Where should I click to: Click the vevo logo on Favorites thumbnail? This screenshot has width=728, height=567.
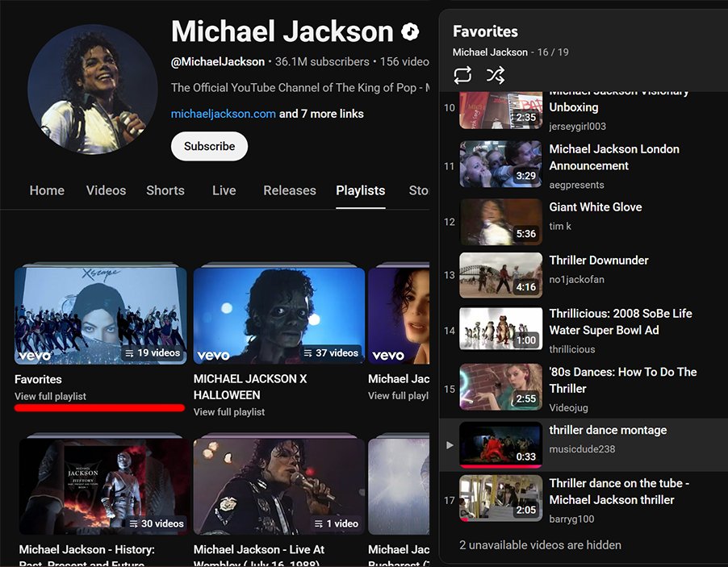(x=34, y=356)
